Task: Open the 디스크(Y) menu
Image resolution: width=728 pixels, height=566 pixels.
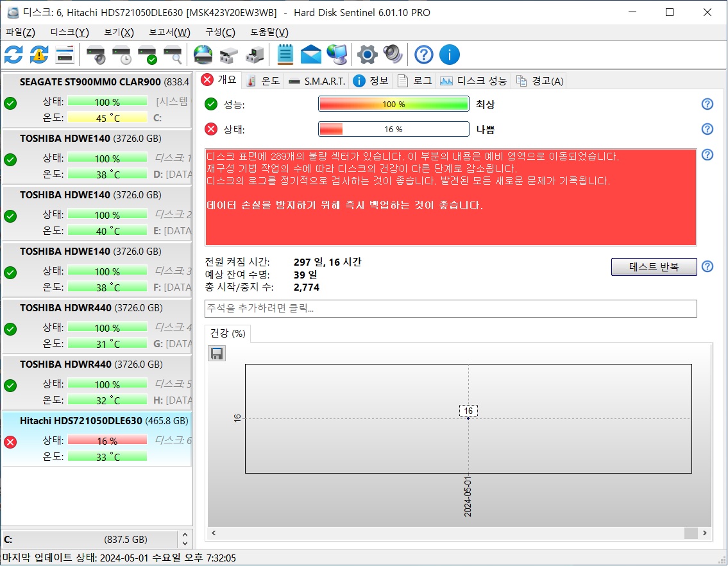Action: pyautogui.click(x=70, y=33)
